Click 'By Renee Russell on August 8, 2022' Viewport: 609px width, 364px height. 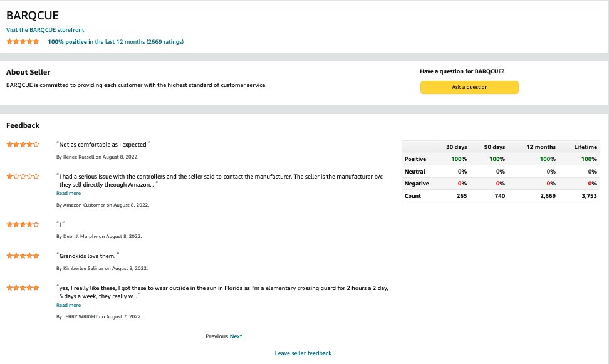(98, 157)
